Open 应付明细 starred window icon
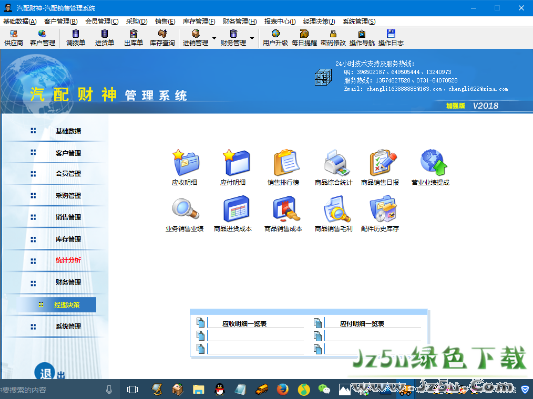The width and height of the screenshot is (533, 399). (236, 162)
